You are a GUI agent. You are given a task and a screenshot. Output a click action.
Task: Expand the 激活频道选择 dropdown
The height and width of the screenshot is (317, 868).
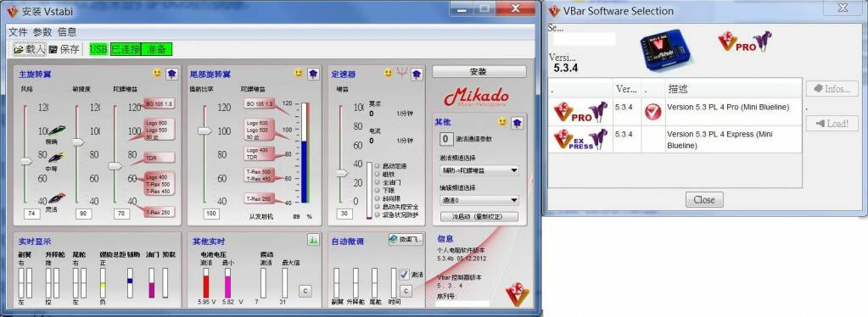click(479, 171)
